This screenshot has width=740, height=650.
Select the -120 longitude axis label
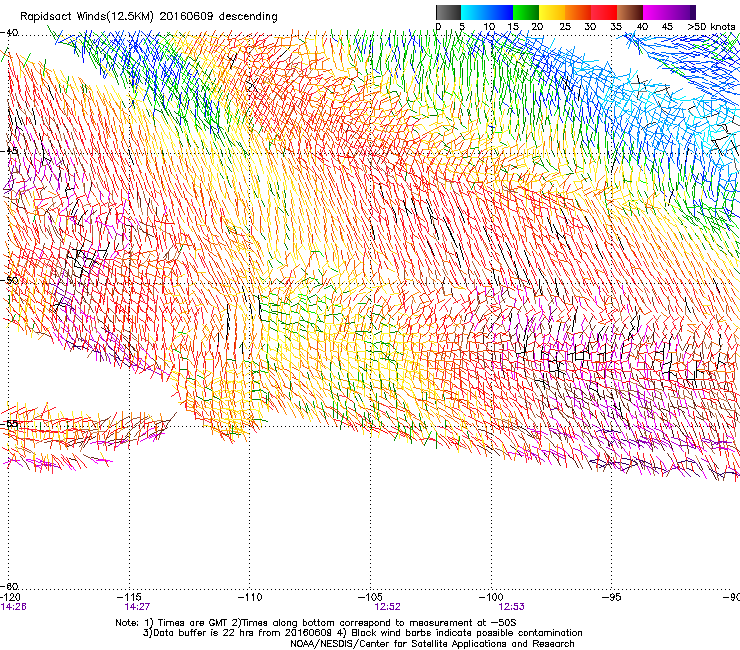coord(10,597)
